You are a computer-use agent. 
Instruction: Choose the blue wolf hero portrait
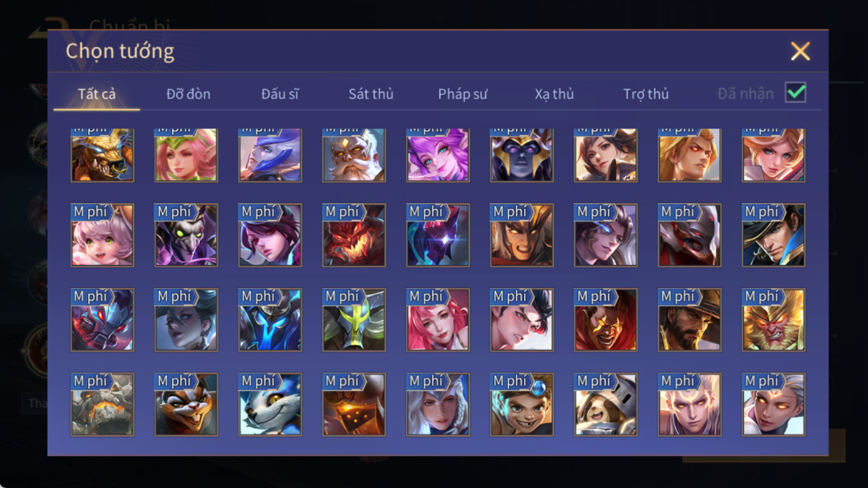270,404
